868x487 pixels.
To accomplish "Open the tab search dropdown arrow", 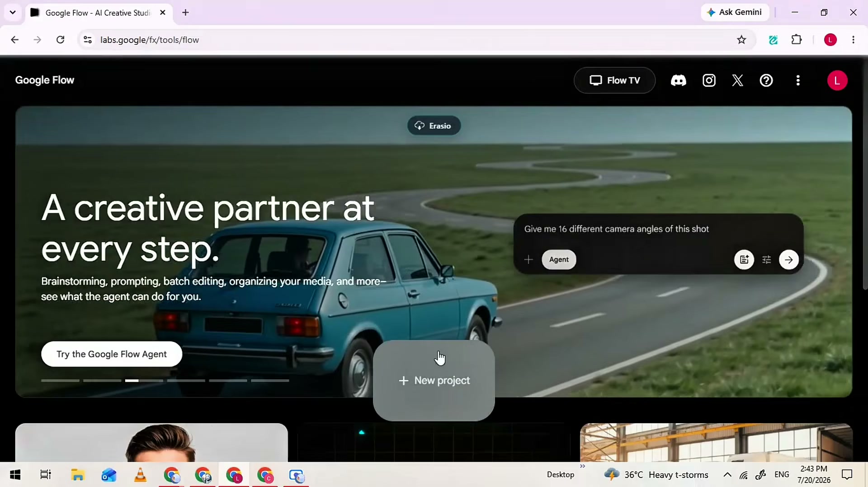I will click(13, 12).
